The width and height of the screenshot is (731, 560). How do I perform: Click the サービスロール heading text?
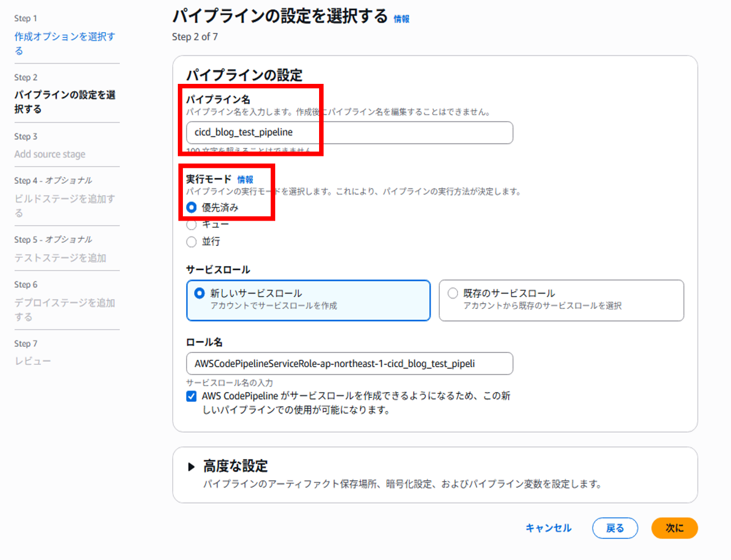tap(218, 270)
